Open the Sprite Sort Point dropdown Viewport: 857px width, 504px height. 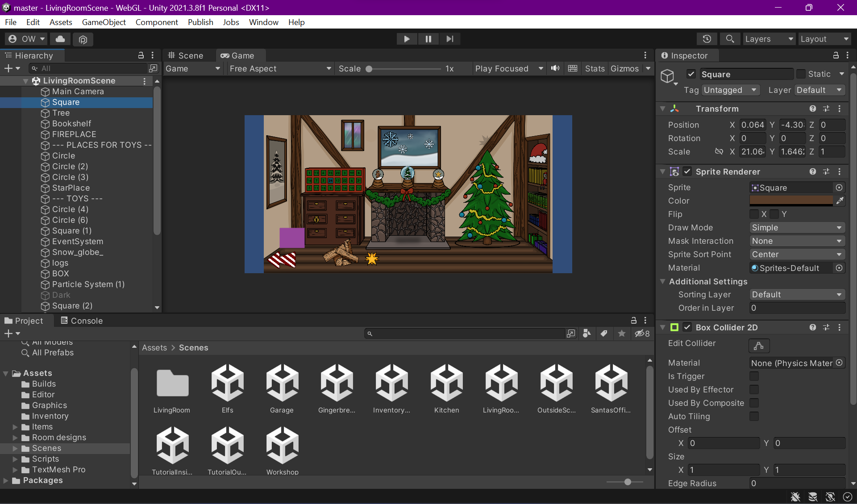pos(797,254)
